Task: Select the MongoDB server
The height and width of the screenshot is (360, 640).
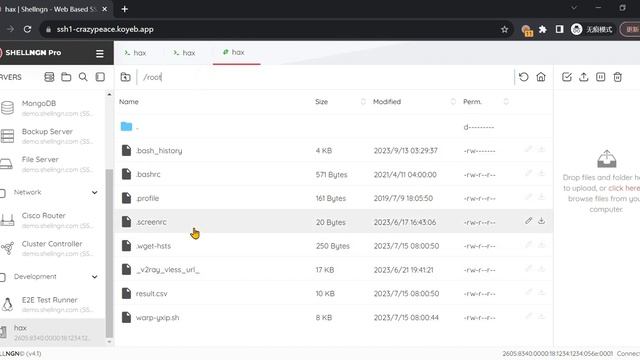Action: pyautogui.click(x=52, y=108)
